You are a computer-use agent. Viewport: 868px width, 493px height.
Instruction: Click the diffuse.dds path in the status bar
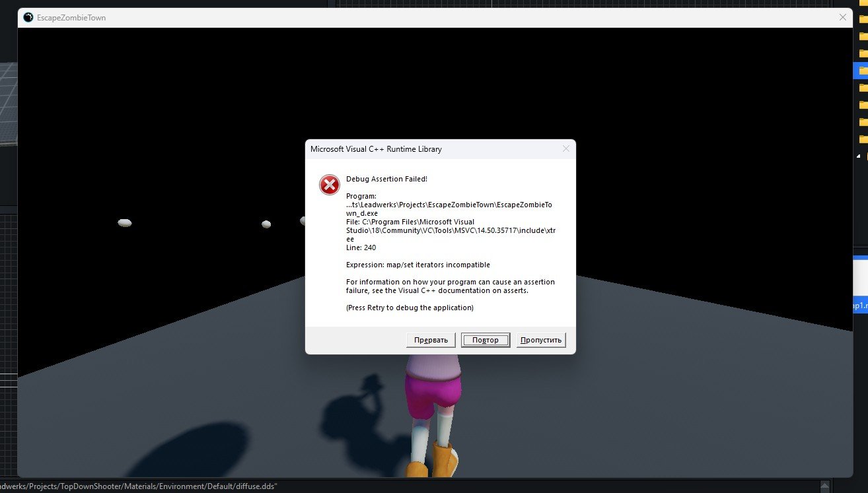139,486
